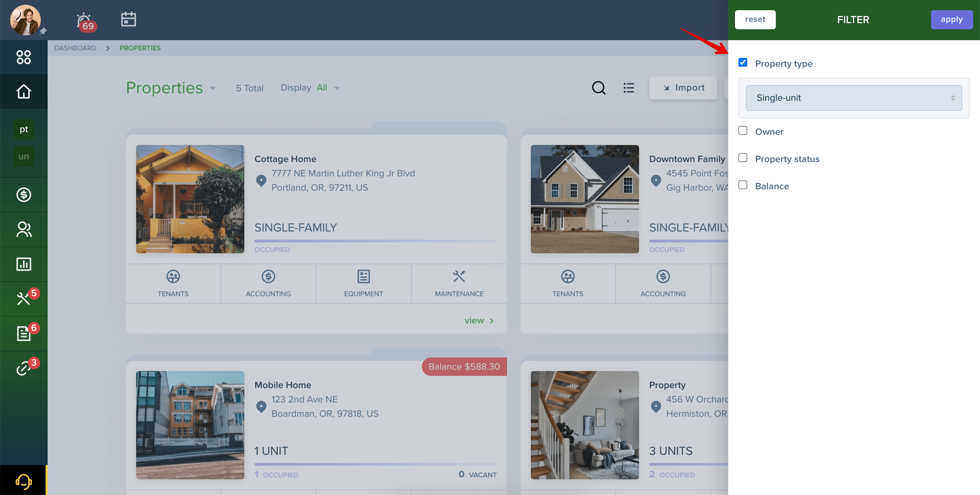Open Equipment for Cottage Home
The height and width of the screenshot is (495, 980).
click(x=363, y=284)
